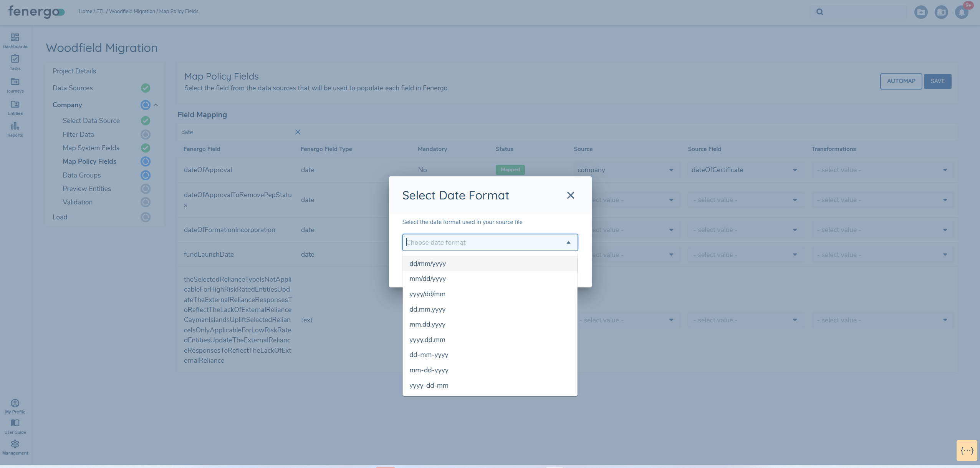The width and height of the screenshot is (980, 468).
Task: Open the Choose date format dropdown
Action: coord(490,242)
